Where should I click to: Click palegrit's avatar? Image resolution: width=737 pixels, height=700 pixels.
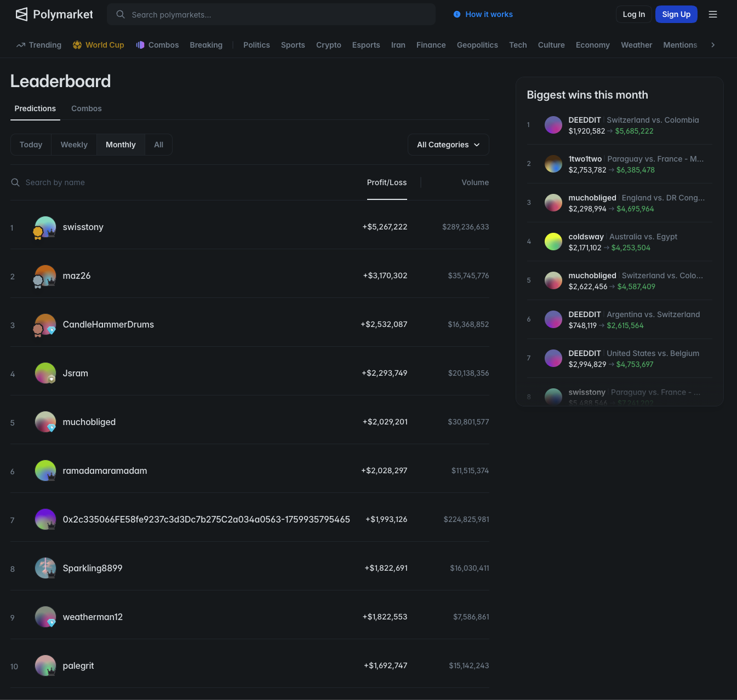[x=45, y=665]
